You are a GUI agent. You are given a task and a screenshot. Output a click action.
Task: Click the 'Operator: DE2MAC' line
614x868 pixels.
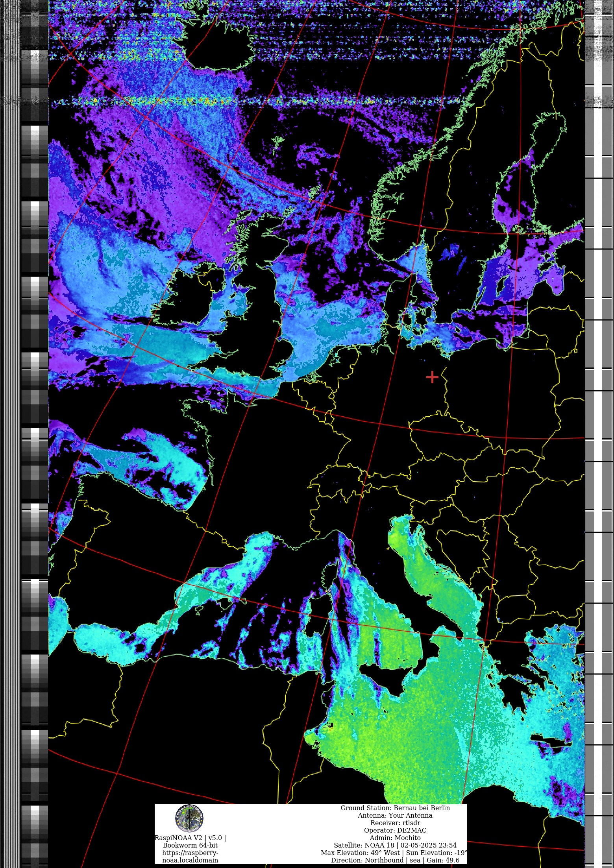point(395,830)
